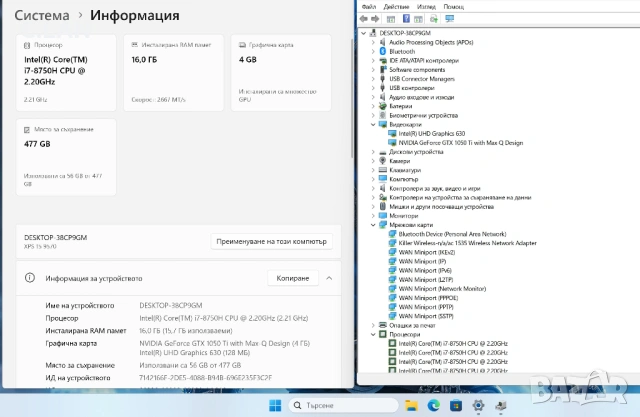
Task: Select WAN Miniport (PPTP)
Action: tap(426, 307)
